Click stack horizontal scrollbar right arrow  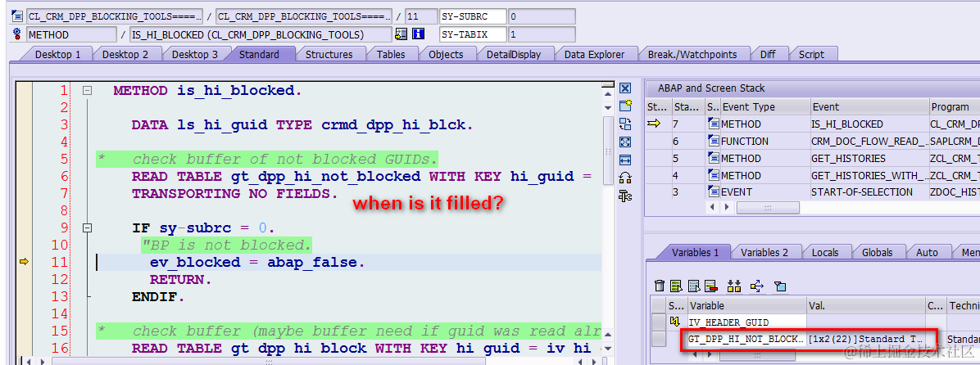coord(728,207)
